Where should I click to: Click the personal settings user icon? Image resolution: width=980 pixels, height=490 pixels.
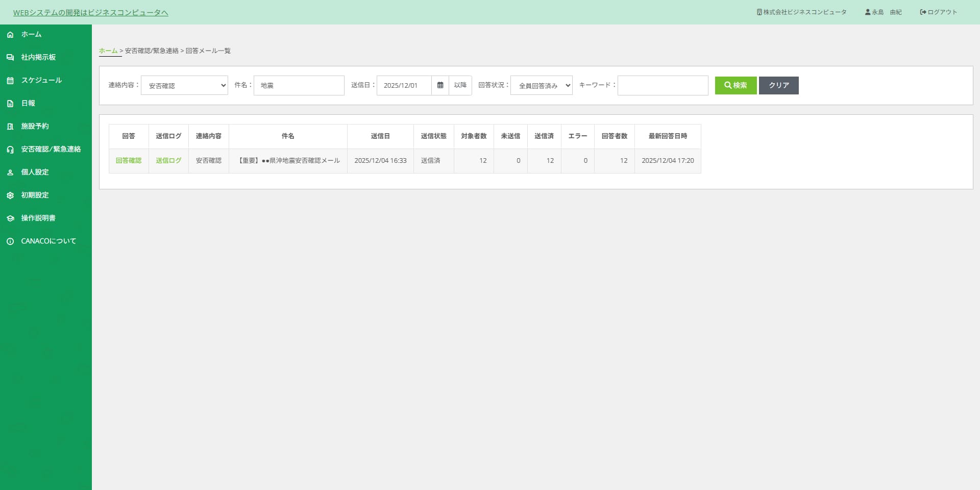[10, 173]
